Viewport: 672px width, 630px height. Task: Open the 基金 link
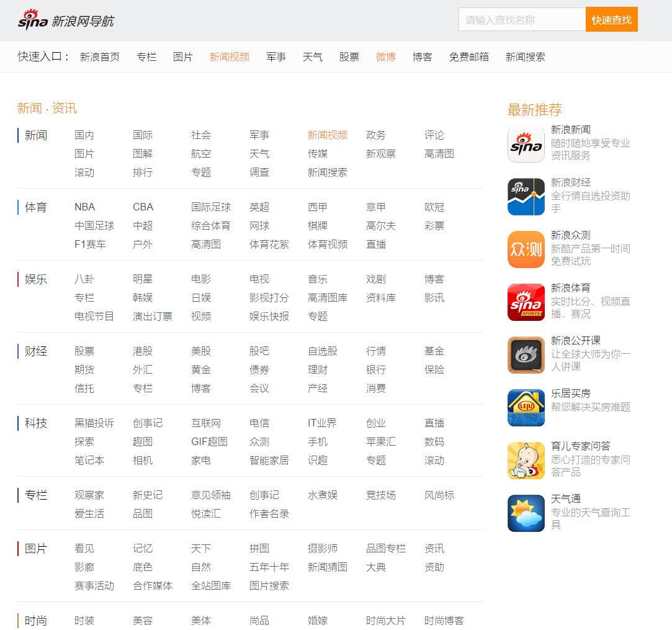434,351
